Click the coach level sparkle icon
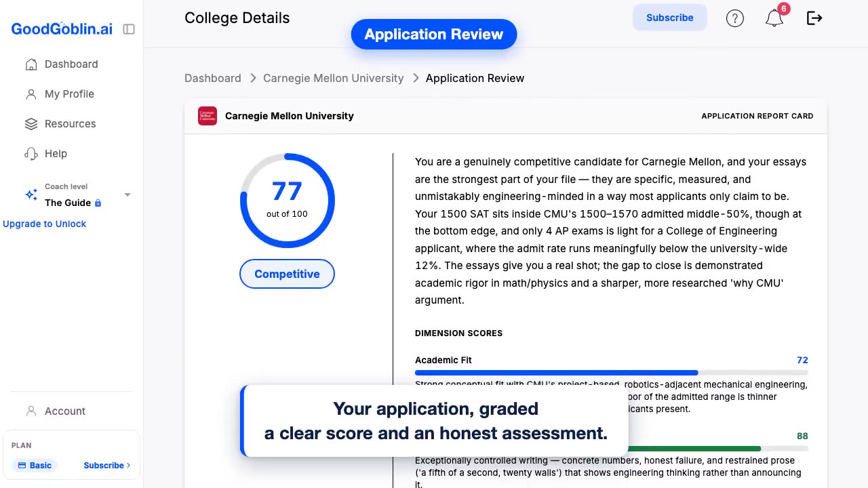The height and width of the screenshot is (488, 868). [x=31, y=195]
